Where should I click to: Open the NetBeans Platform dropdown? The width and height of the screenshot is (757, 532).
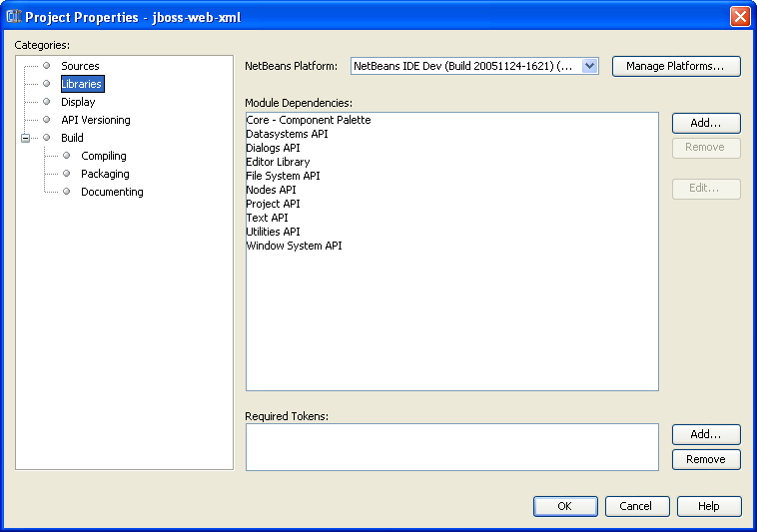(x=589, y=66)
